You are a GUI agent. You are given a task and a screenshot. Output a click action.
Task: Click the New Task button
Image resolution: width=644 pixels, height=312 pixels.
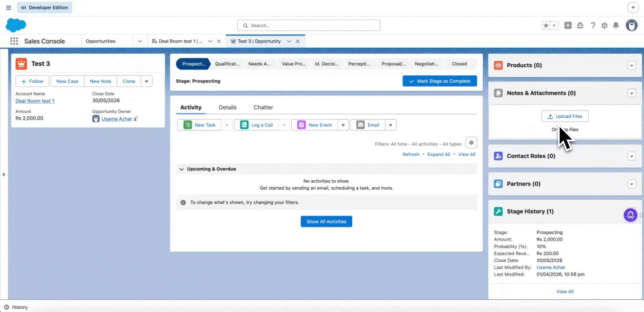(x=200, y=125)
